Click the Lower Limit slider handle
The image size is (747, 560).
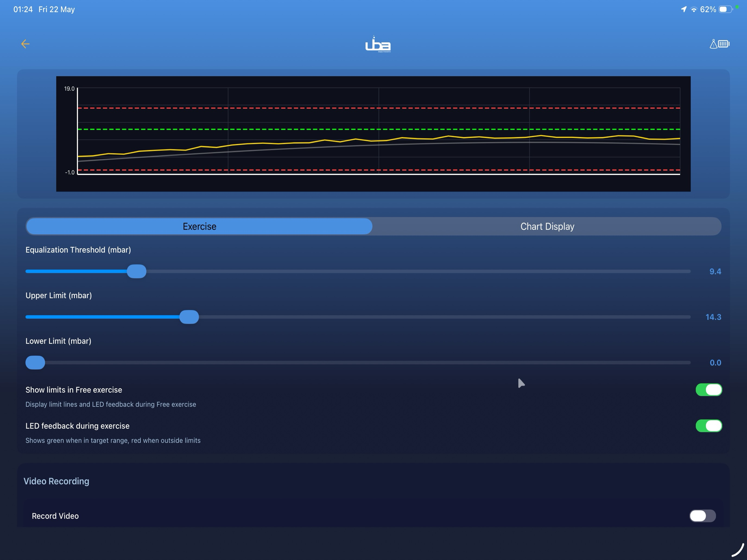pyautogui.click(x=35, y=362)
